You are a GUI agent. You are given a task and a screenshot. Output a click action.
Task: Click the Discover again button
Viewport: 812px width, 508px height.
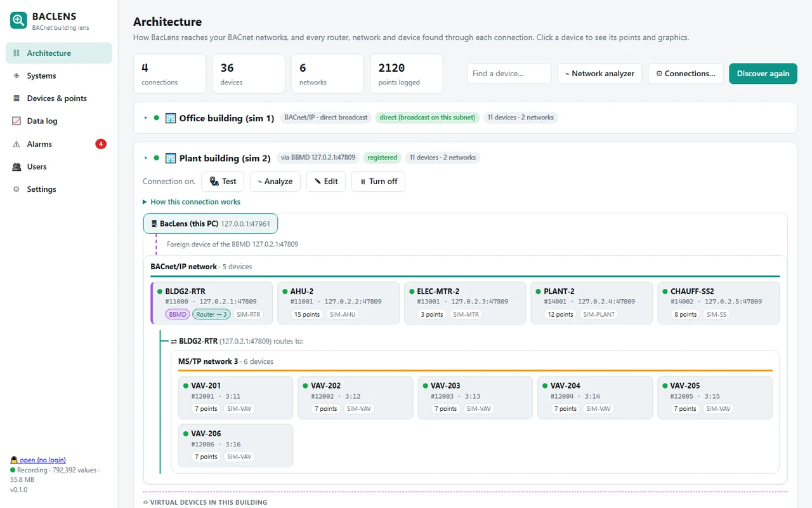point(763,74)
